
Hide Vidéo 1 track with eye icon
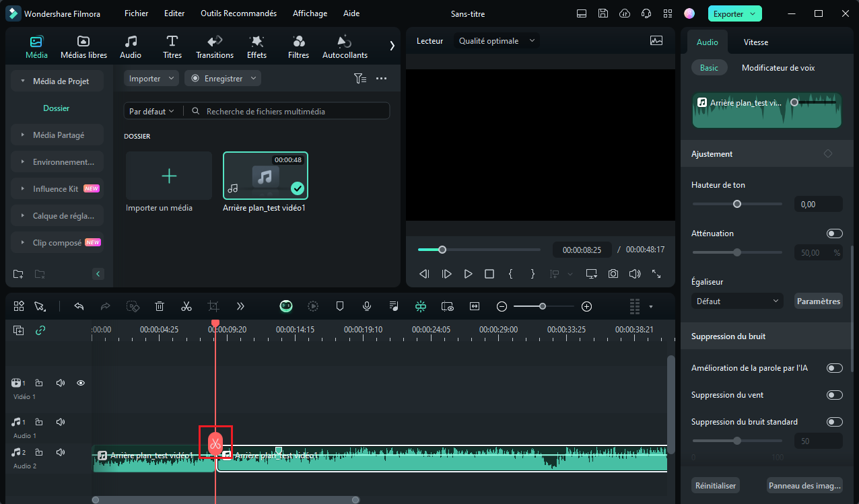point(81,383)
